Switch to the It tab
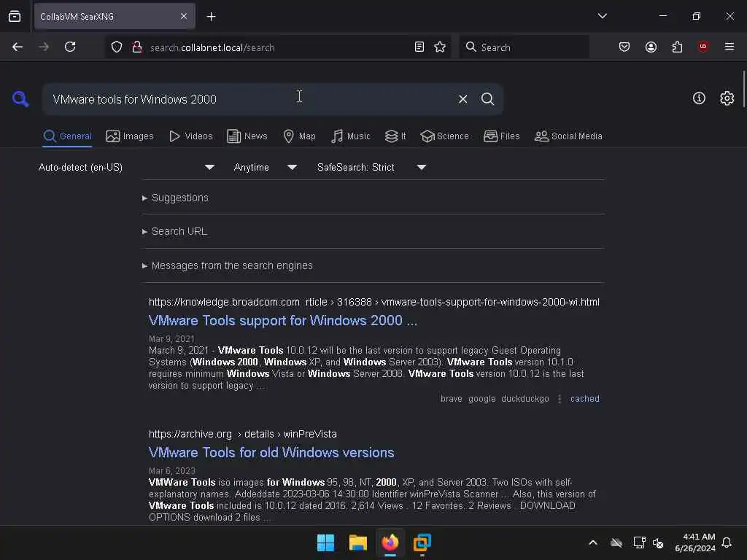 [x=395, y=136]
